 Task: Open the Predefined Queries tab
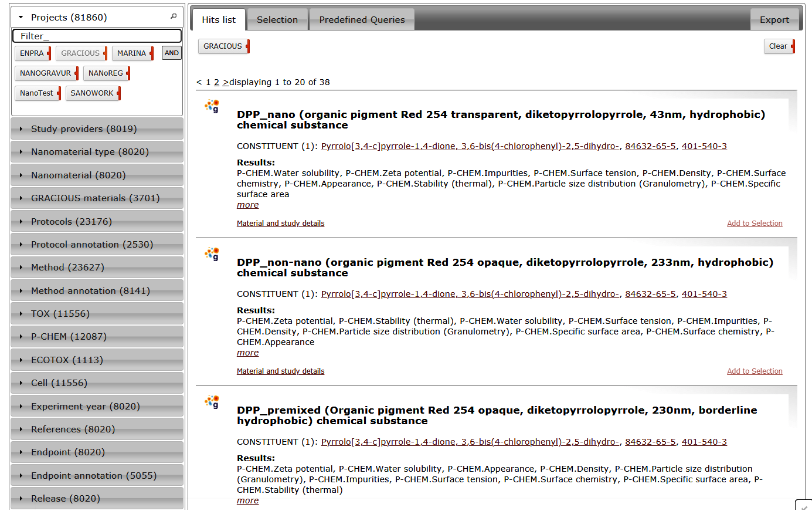tap(362, 20)
